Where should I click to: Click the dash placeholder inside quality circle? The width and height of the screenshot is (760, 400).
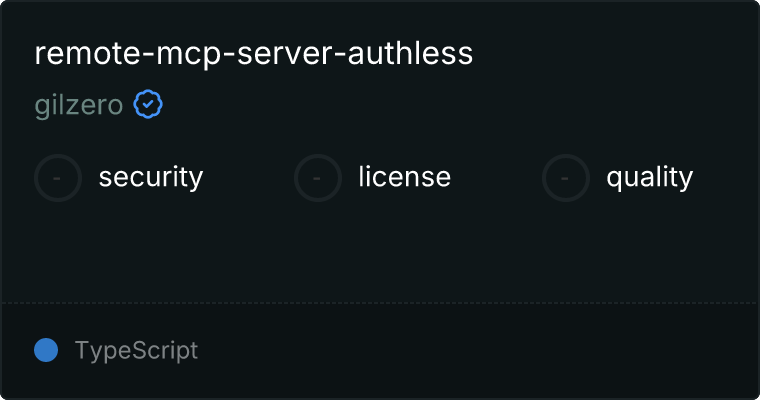point(565,178)
